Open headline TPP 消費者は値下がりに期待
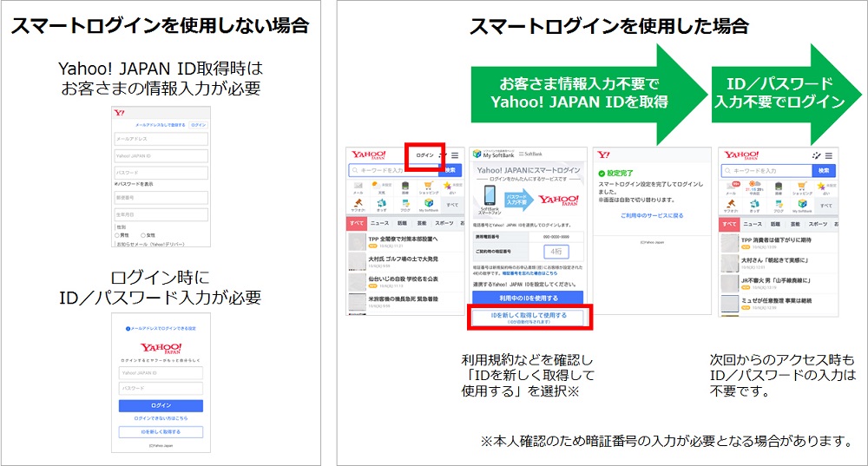 click(x=776, y=240)
